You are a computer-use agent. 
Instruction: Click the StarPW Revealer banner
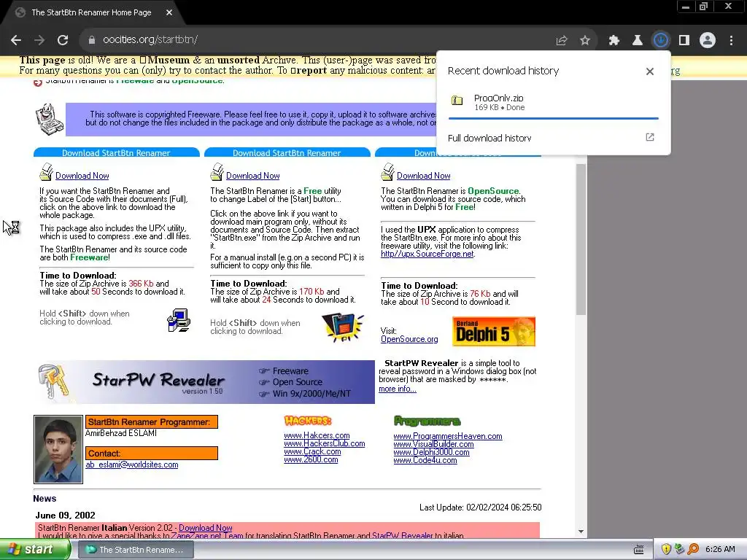206,382
